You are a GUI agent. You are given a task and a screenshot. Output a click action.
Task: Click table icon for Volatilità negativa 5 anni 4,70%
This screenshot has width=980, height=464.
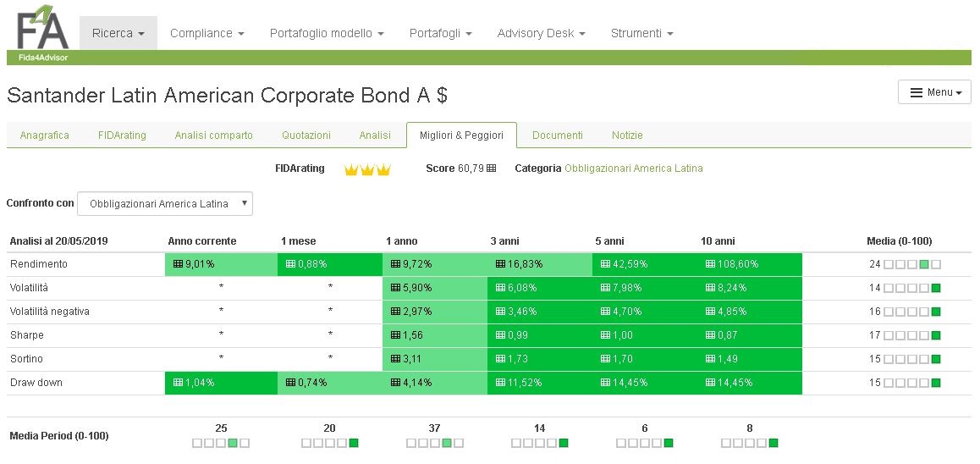coord(606,312)
